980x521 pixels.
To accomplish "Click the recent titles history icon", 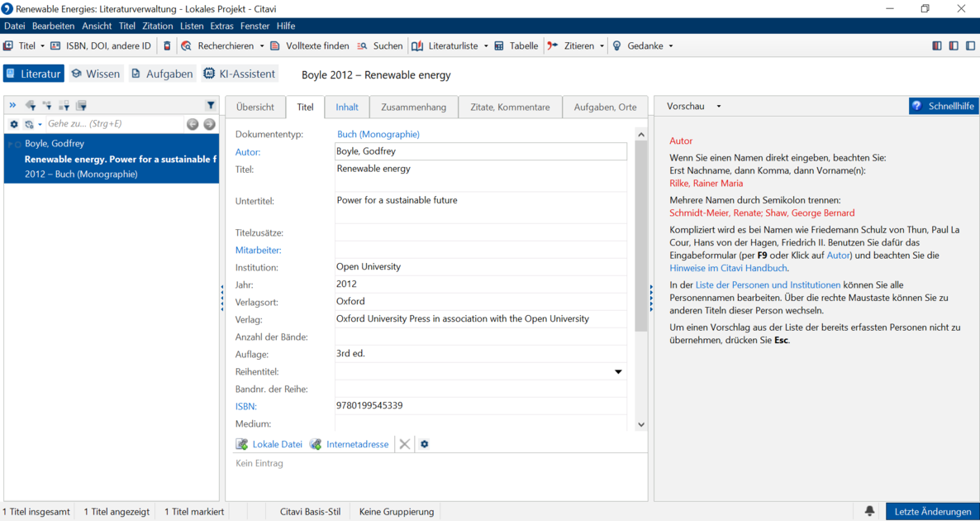I will 28,124.
